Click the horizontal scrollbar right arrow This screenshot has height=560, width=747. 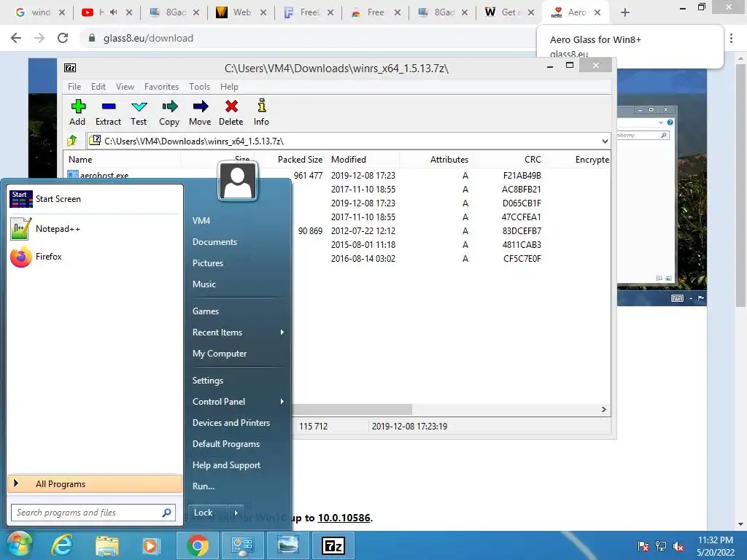coord(603,410)
